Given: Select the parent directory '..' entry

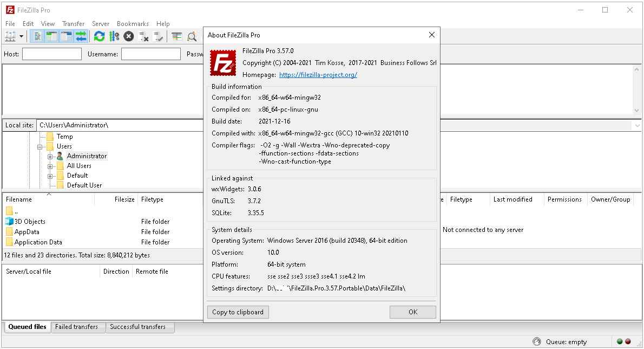Looking at the screenshot, I should tap(16, 211).
